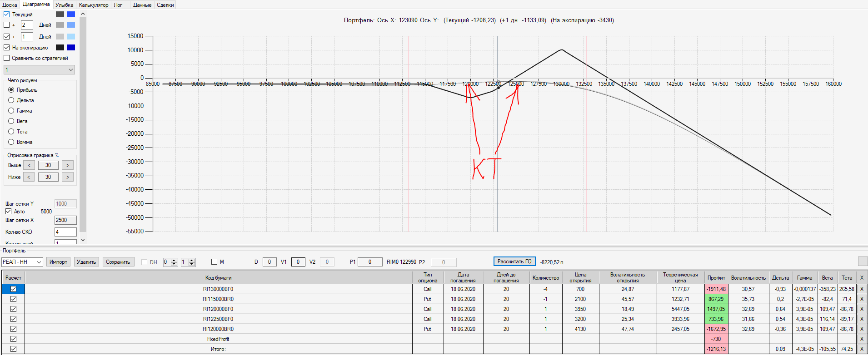Toggle the Авто grid step checkbox
This screenshot has height=355, width=868.
[x=8, y=212]
